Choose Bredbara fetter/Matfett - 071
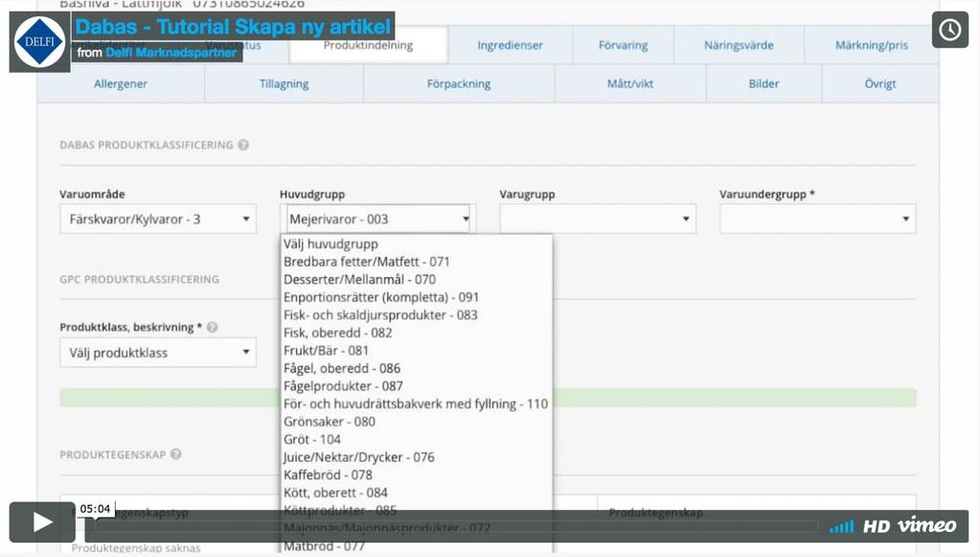 (x=417, y=262)
